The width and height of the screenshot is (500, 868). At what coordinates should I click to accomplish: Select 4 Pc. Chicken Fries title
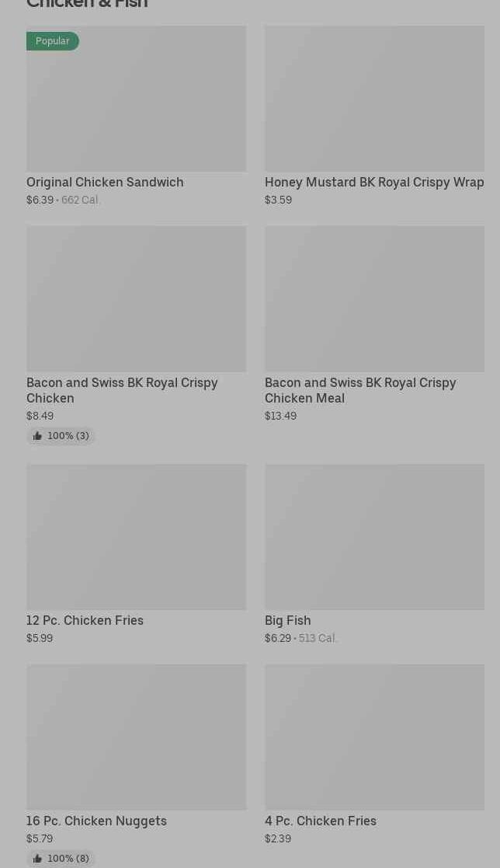click(x=320, y=821)
